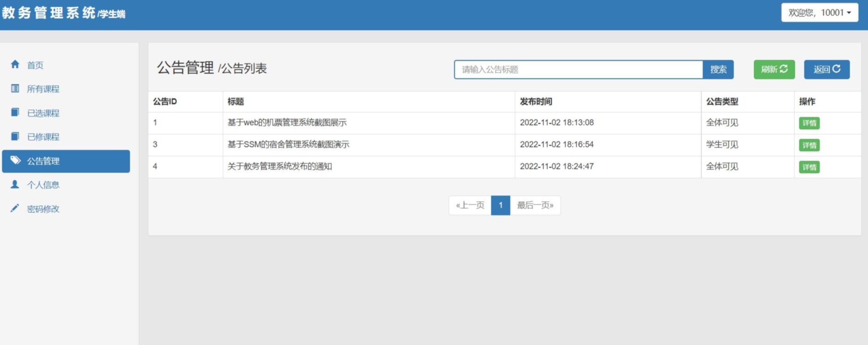Click the tags icon beside 公告管理
The image size is (868, 345).
pyautogui.click(x=16, y=160)
